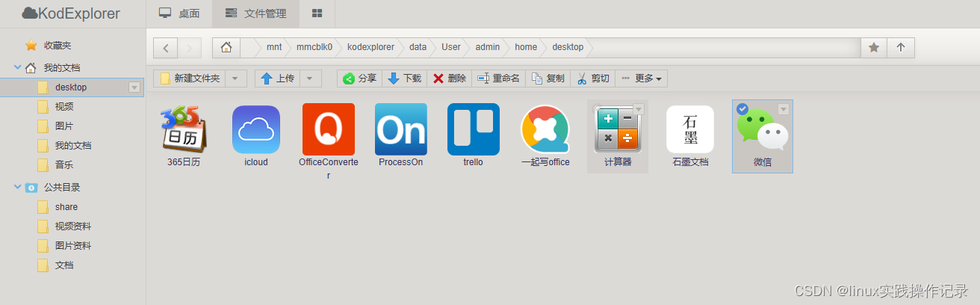Switch to the 文件管理 tab
The image size is (980, 305).
pos(255,13)
